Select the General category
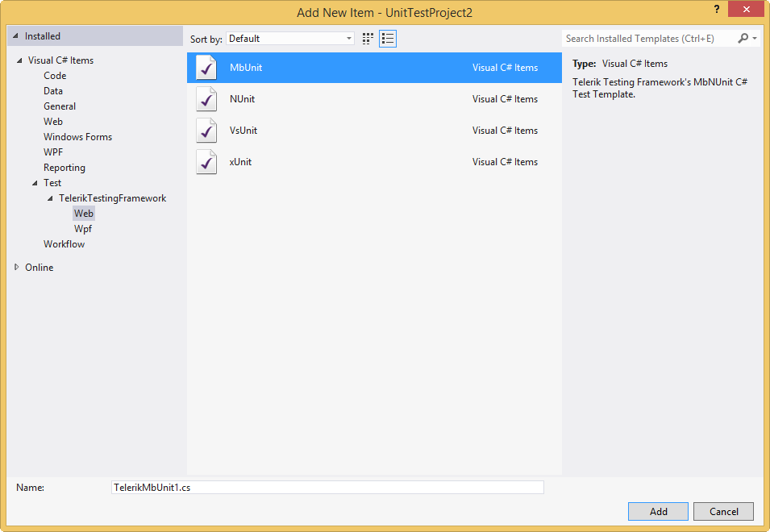 pos(60,106)
